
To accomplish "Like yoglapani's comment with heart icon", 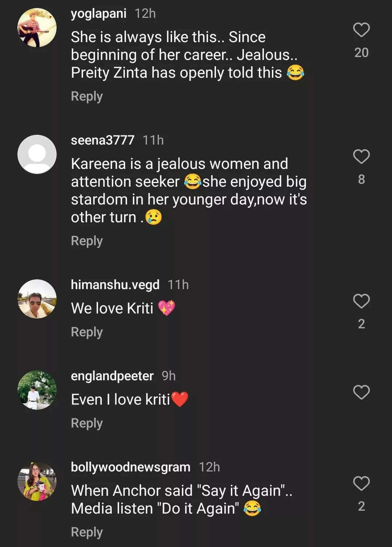I will (x=361, y=30).
